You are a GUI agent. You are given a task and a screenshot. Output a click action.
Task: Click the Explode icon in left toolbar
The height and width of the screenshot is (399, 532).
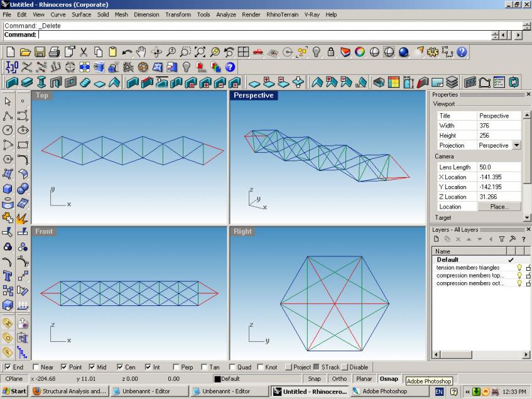[x=23, y=218]
